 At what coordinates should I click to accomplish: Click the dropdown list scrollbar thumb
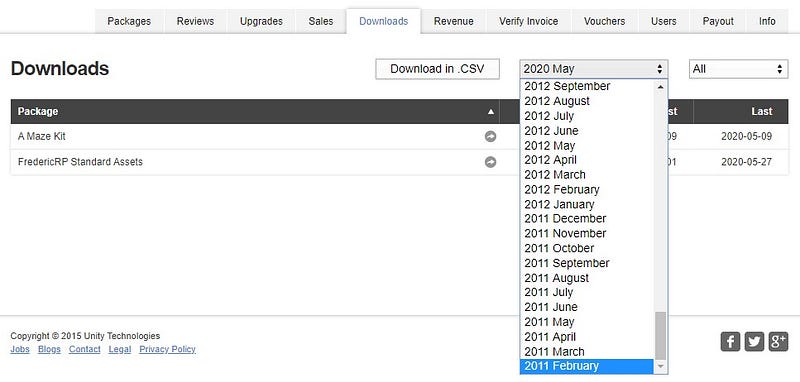tap(661, 336)
